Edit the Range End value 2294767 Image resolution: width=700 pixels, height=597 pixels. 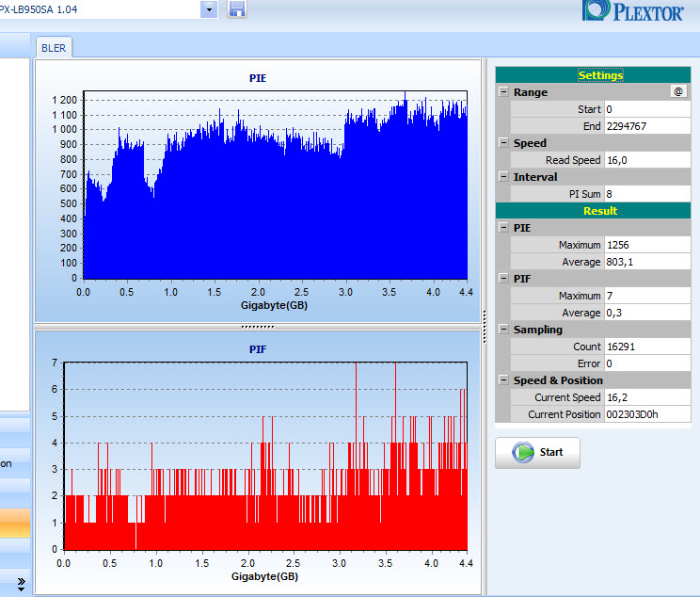pyautogui.click(x=647, y=126)
